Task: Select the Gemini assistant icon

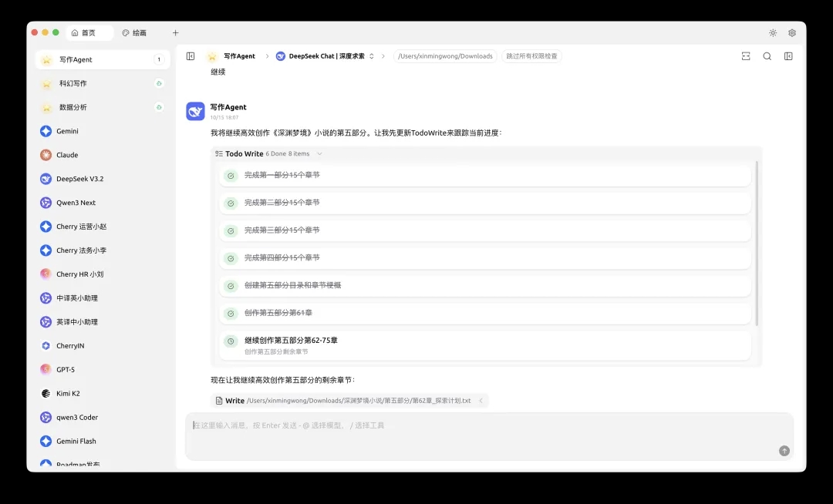Action: tap(46, 131)
